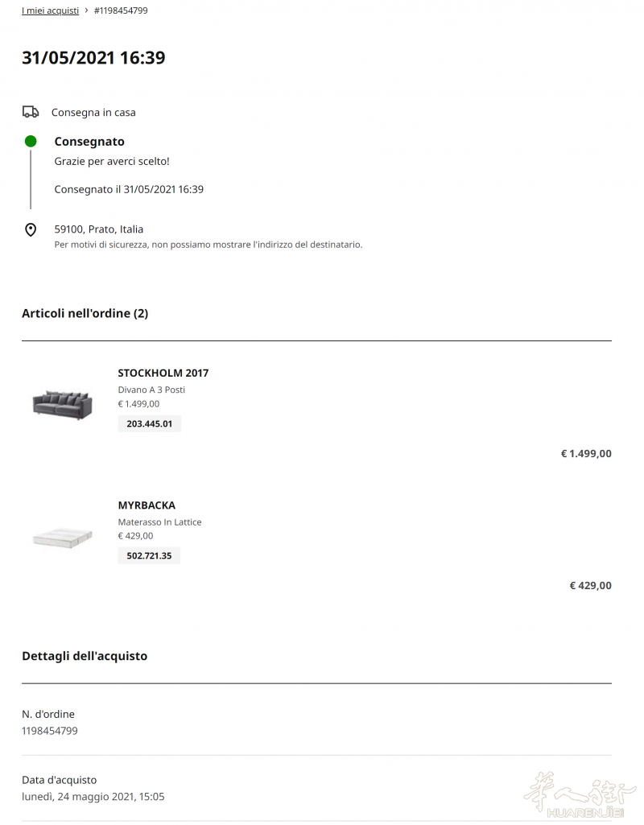Click the 'Consegna in casa' label
The width and height of the screenshot is (644, 825).
pyautogui.click(x=93, y=112)
